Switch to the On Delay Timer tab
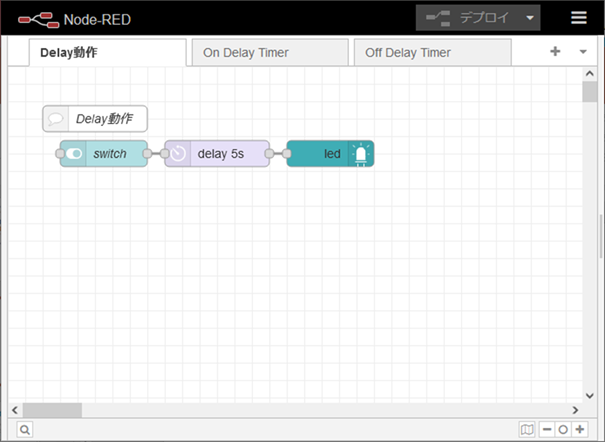Screen dimensions: 605x442 click(269, 53)
